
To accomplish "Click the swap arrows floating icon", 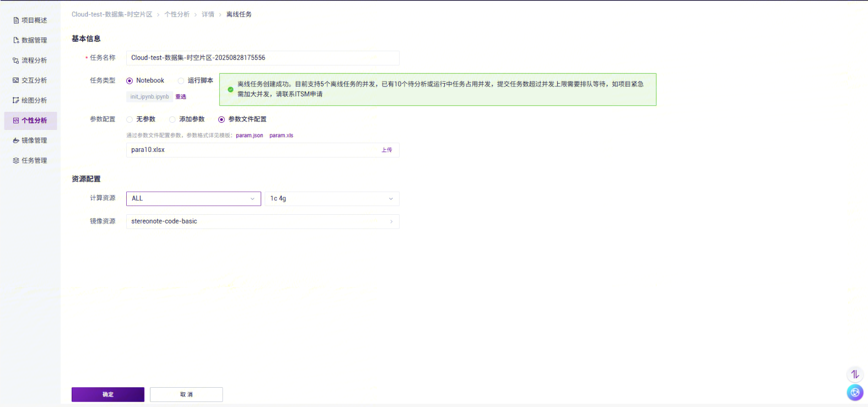I will pyautogui.click(x=854, y=375).
